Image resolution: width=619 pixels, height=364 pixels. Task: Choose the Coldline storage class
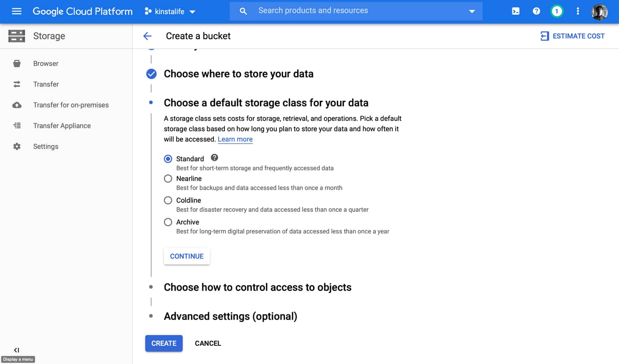[168, 200]
